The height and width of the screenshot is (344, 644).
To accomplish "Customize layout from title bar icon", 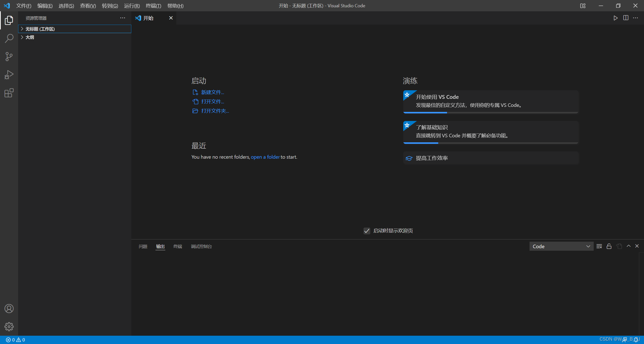I will tap(583, 6).
